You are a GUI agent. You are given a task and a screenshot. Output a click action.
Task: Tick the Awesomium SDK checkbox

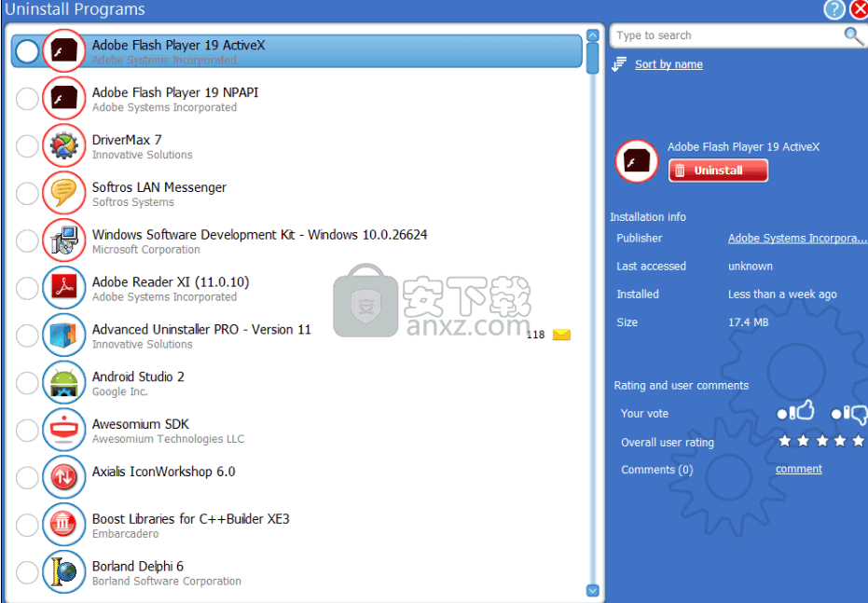click(27, 431)
